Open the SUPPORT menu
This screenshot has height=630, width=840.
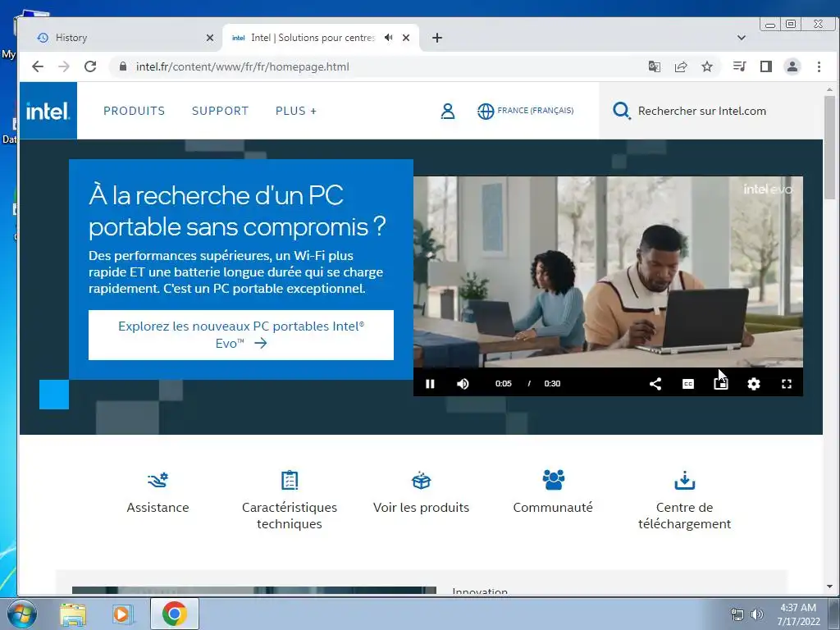click(x=220, y=111)
